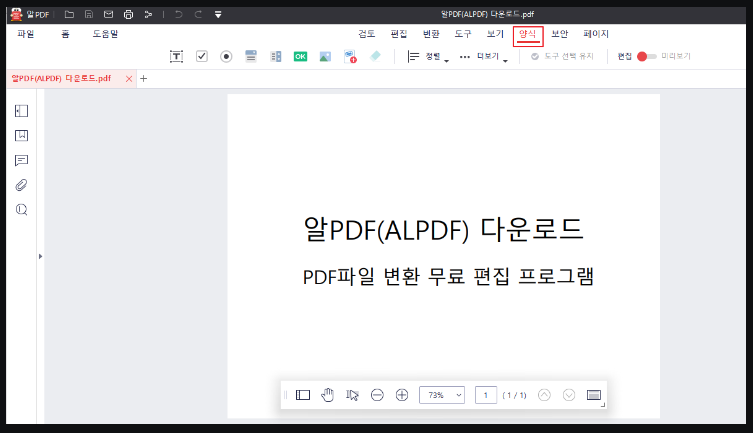Select the green OK button form tool

(x=300, y=57)
